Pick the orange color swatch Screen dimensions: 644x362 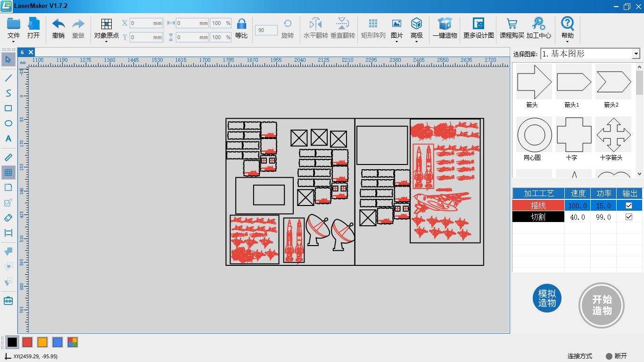point(42,342)
